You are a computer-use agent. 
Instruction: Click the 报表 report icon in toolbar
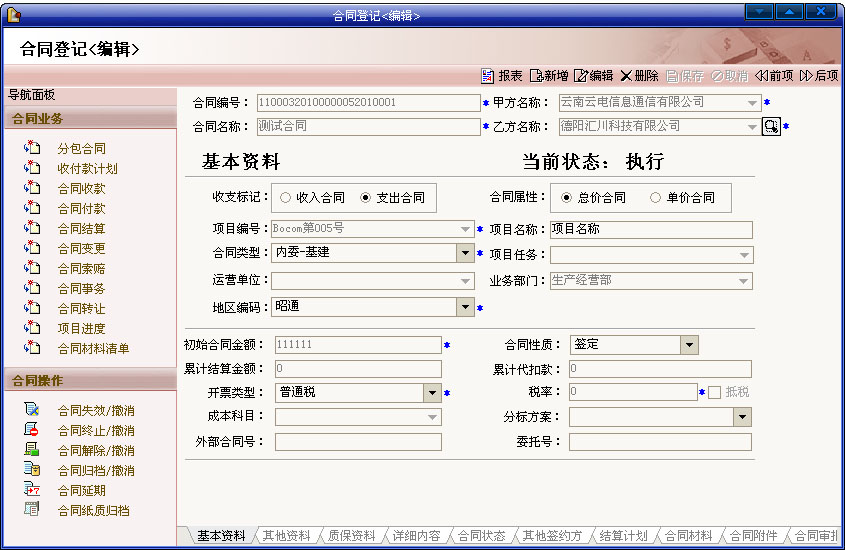coord(488,76)
